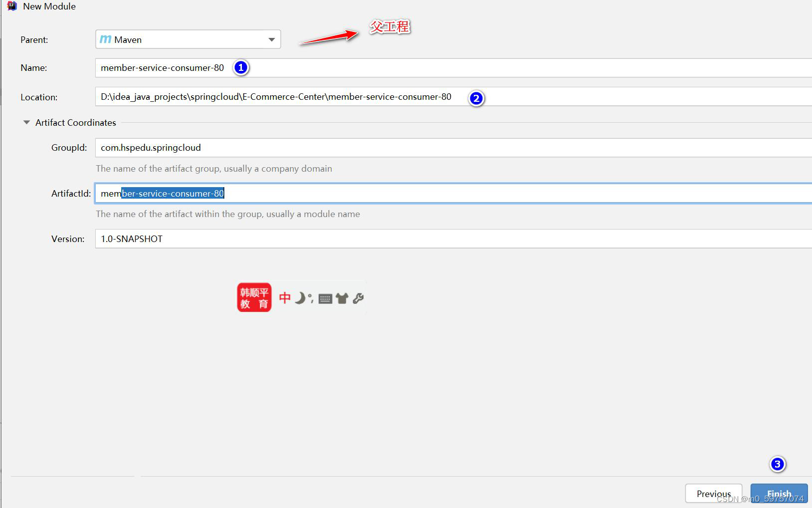Click the 'GroupId:' label
This screenshot has width=812, height=508.
click(x=69, y=148)
